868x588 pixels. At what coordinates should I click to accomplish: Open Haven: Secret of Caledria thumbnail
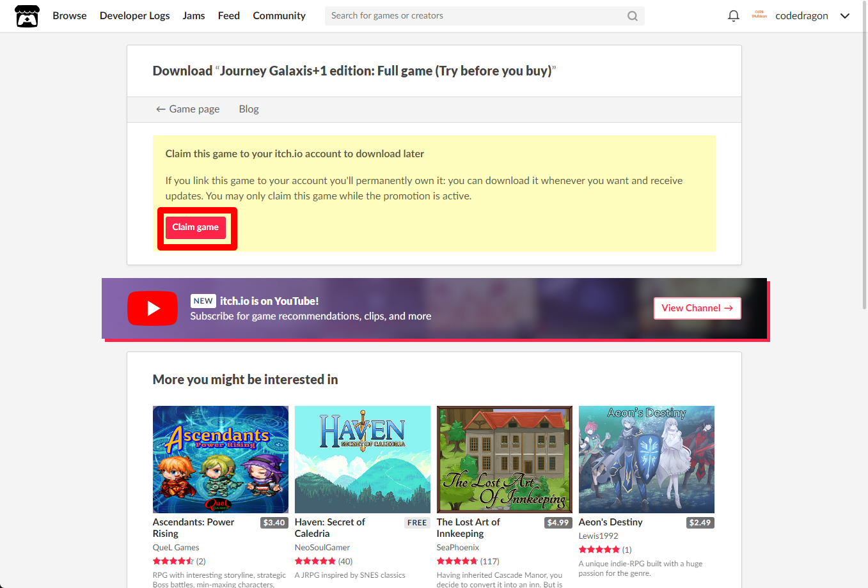tap(363, 460)
